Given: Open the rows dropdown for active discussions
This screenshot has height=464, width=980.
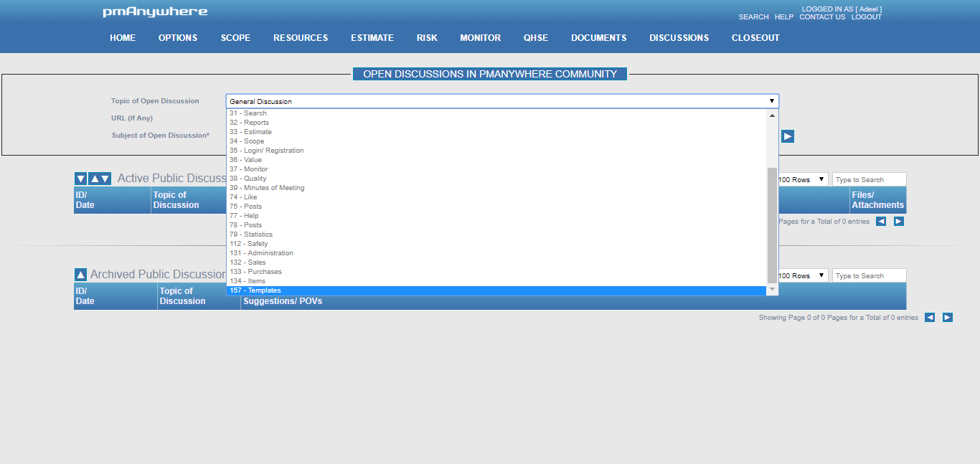Looking at the screenshot, I should pos(803,179).
